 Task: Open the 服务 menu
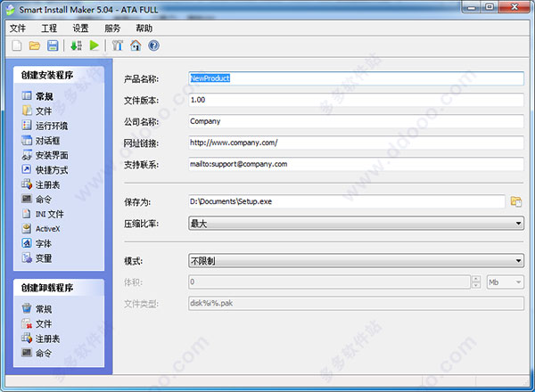pos(112,29)
